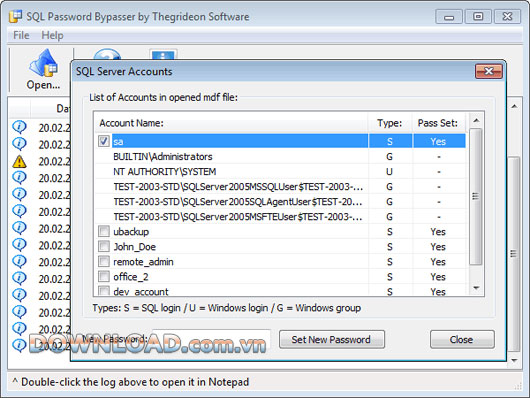This screenshot has width=530, height=398.
Task: Maximize the SQL Password Bypasser window
Action: (x=478, y=17)
